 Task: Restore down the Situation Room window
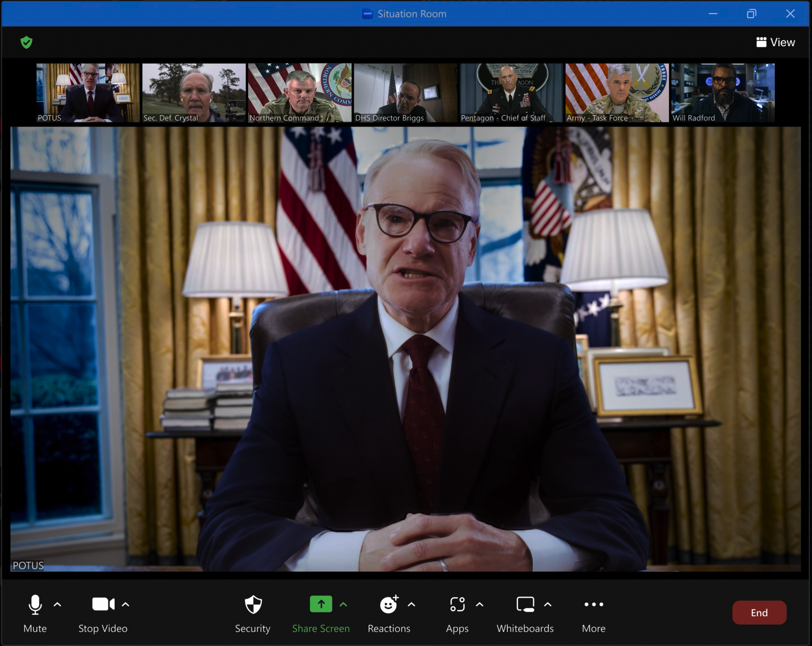pyautogui.click(x=752, y=14)
